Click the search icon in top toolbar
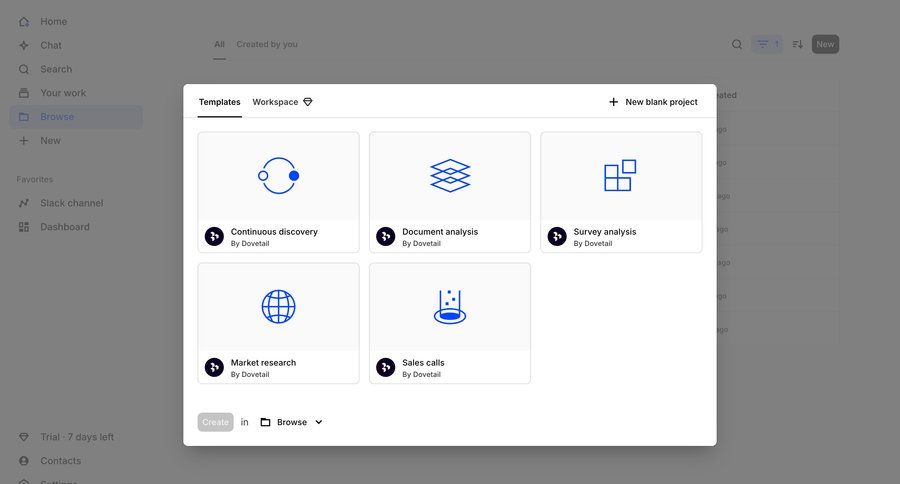The height and width of the screenshot is (484, 900). (737, 44)
